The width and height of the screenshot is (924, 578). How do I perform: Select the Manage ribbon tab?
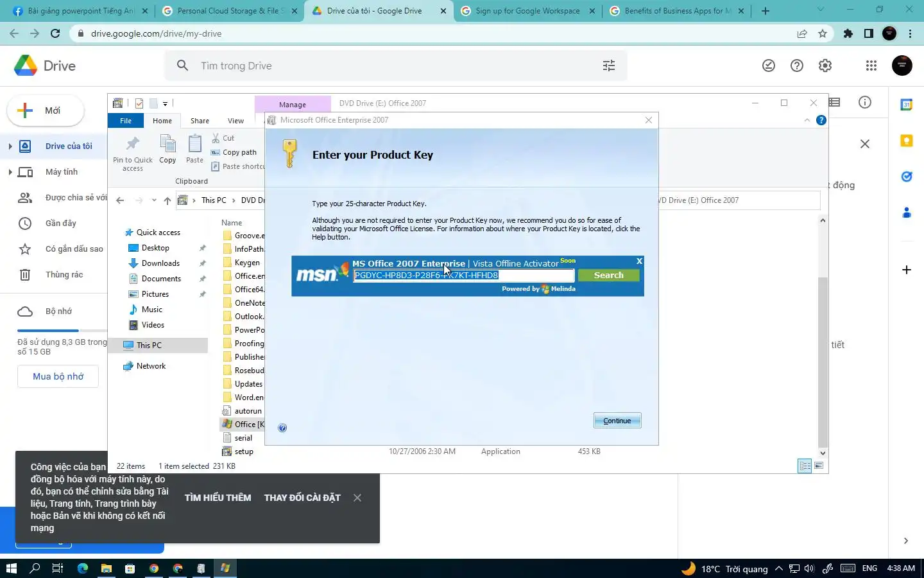click(x=293, y=104)
